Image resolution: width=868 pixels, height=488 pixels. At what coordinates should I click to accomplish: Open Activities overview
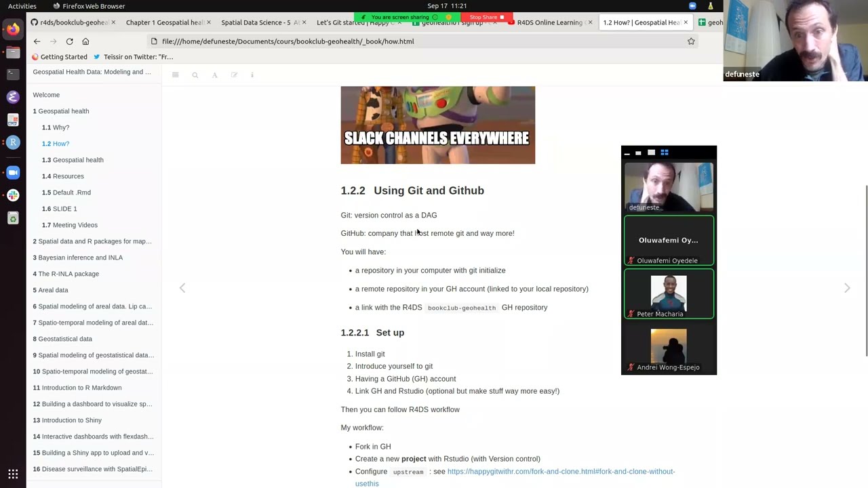coord(22,6)
